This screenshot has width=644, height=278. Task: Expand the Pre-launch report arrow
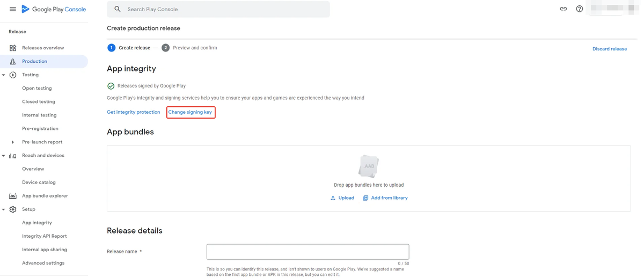[x=13, y=142]
